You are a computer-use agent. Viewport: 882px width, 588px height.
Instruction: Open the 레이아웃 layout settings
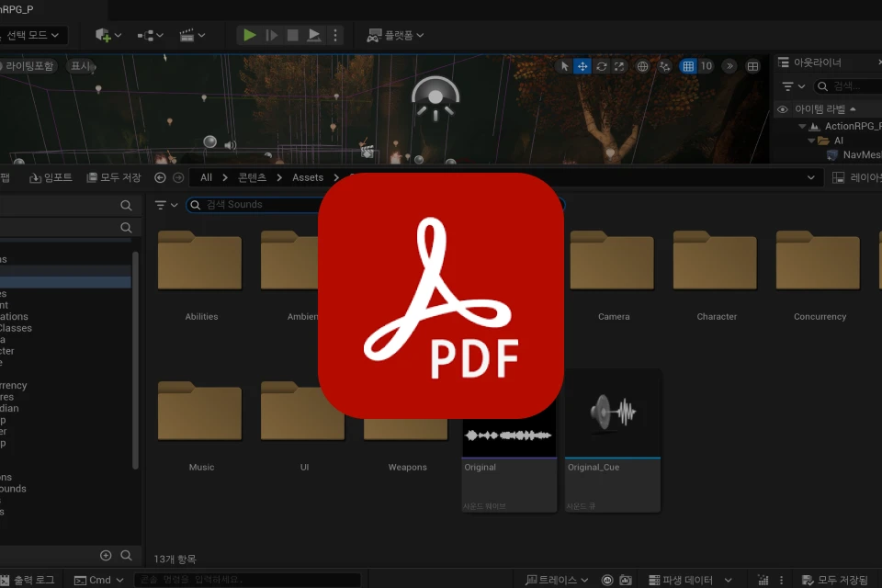coord(856,178)
